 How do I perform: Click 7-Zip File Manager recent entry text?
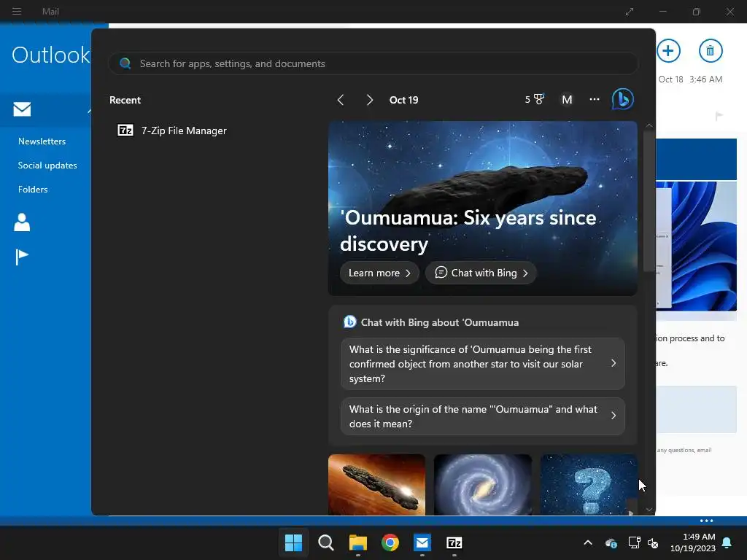(x=184, y=131)
